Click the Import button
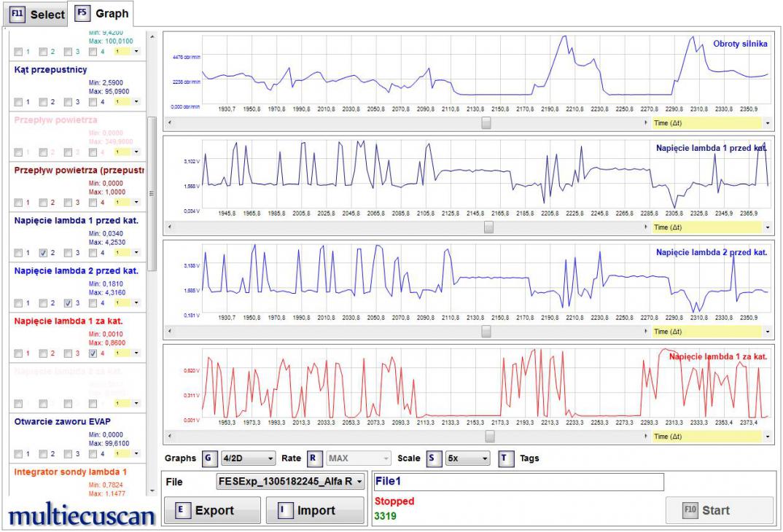This screenshot has width=783, height=532. click(314, 511)
